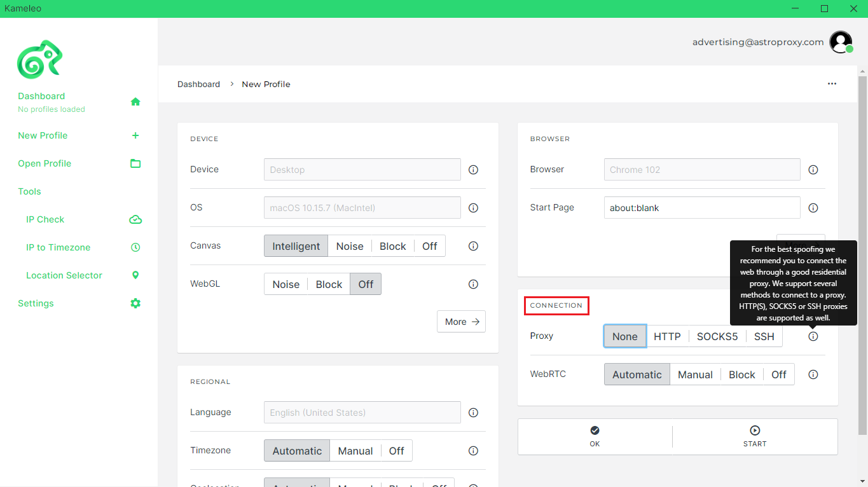Image resolution: width=868 pixels, height=487 pixels.
Task: Click the advertising@astroproxy.com account email
Action: coord(758,42)
